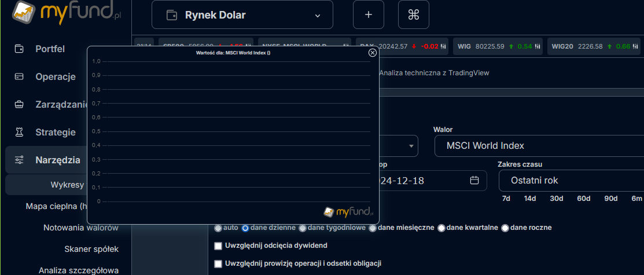644x275 pixels.
Task: Select the 'dane tygodniowe' radio option
Action: click(x=303, y=228)
